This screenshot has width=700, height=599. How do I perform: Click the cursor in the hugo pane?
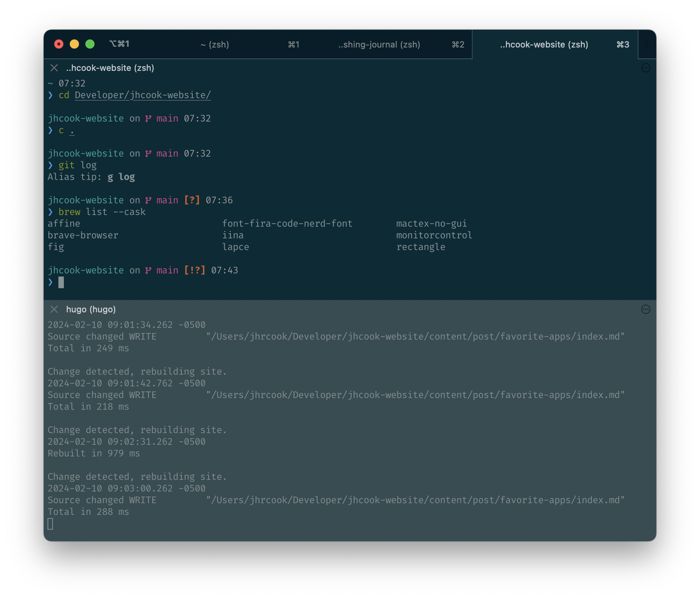click(x=50, y=524)
